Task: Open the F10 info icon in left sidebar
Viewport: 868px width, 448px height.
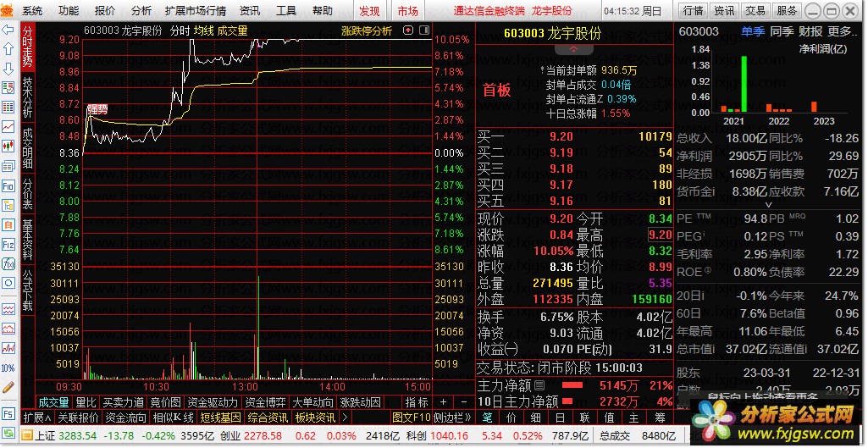Action: 8,185
